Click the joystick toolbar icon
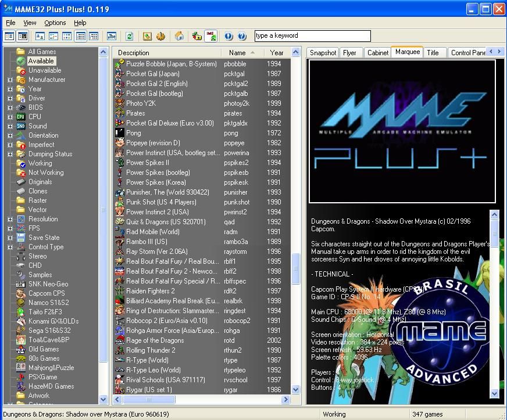The width and height of the screenshot is (507, 420). pos(160,36)
